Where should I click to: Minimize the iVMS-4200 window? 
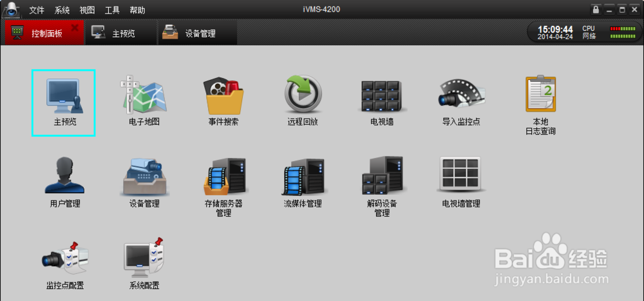click(609, 10)
